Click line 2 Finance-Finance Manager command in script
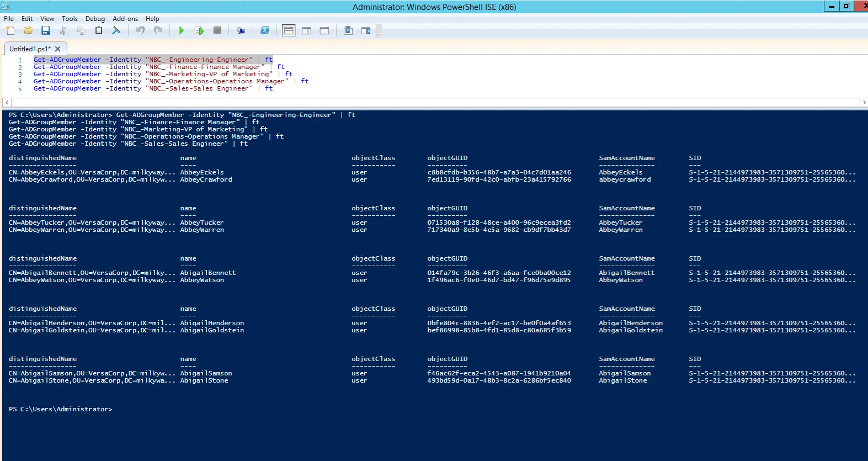 point(159,67)
